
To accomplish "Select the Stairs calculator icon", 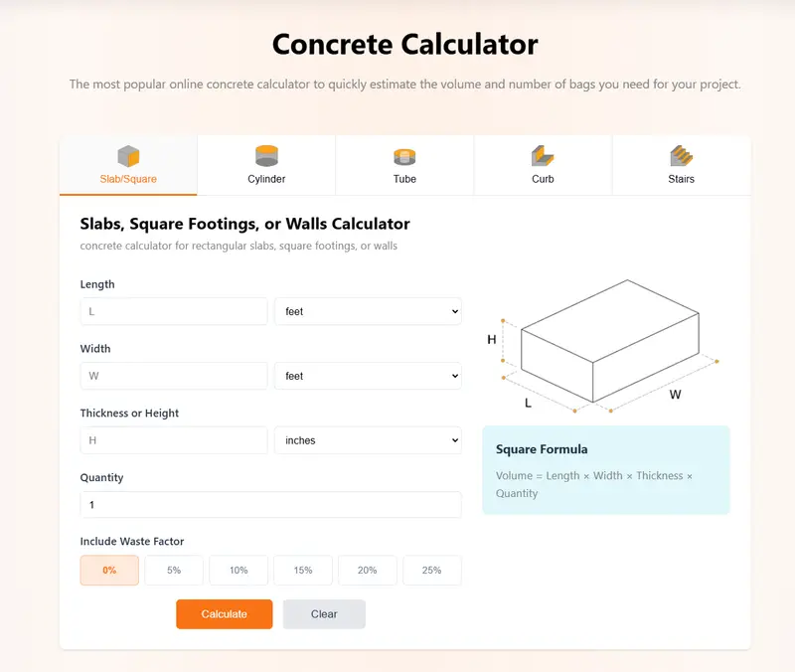I will [x=682, y=156].
